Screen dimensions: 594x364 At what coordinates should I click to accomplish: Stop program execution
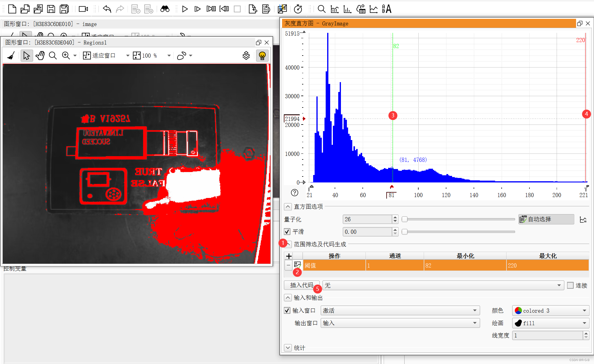pyautogui.click(x=237, y=9)
